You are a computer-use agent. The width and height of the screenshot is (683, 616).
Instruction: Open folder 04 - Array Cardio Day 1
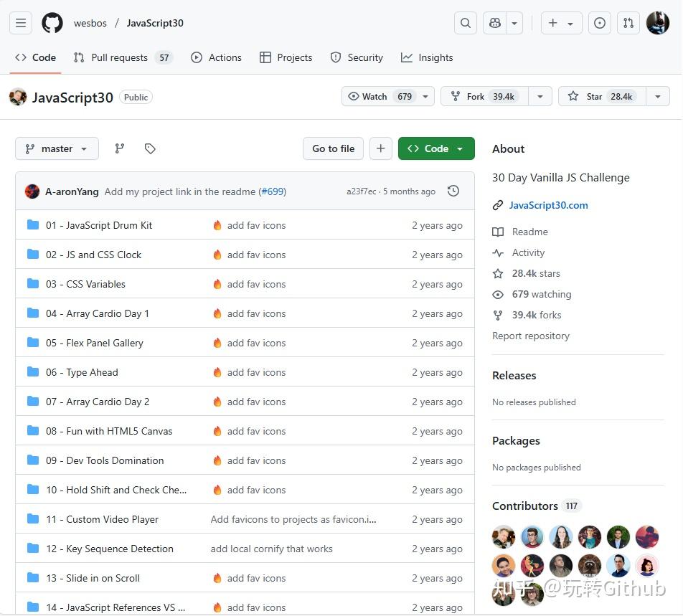point(97,313)
